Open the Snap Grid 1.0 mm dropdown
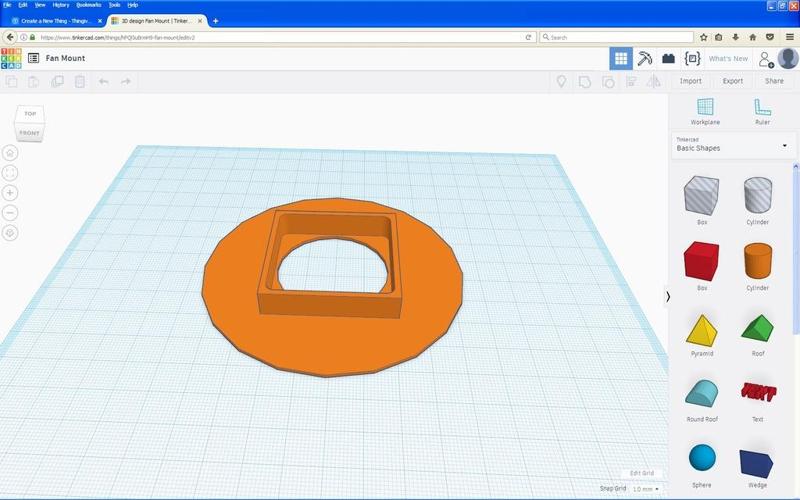Screen dimensions: 800x500 pyautogui.click(x=645, y=488)
